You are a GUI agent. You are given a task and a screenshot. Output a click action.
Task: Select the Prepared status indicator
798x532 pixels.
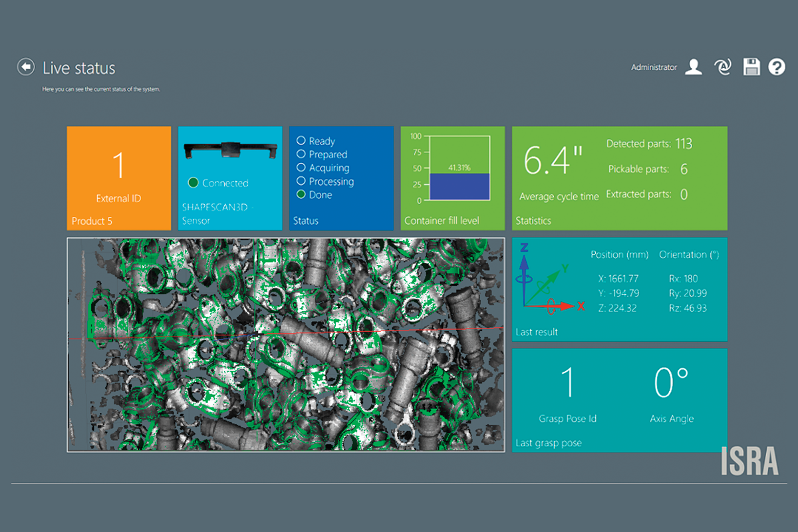click(301, 154)
